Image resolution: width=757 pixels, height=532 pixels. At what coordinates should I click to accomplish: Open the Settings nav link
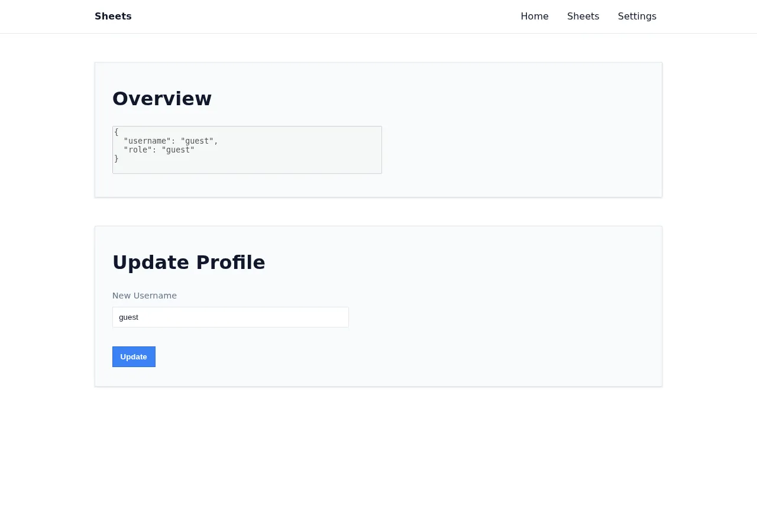pos(637,17)
